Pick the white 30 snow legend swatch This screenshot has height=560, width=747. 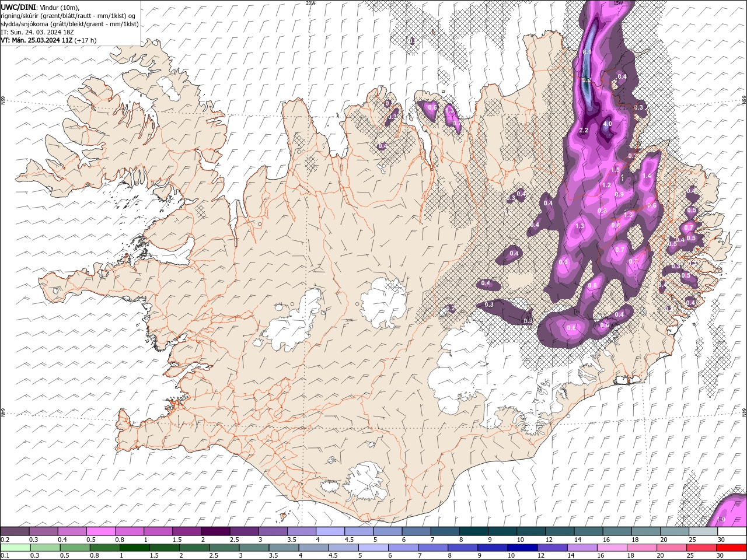(x=732, y=531)
